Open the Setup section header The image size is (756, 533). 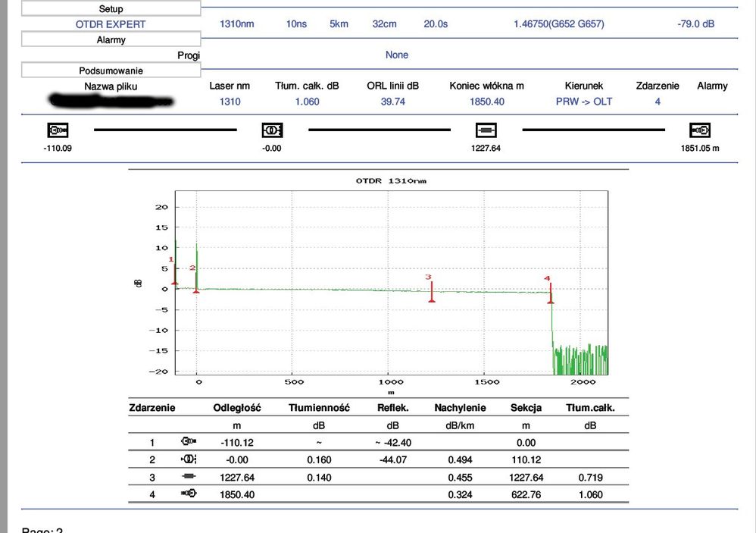tap(111, 8)
